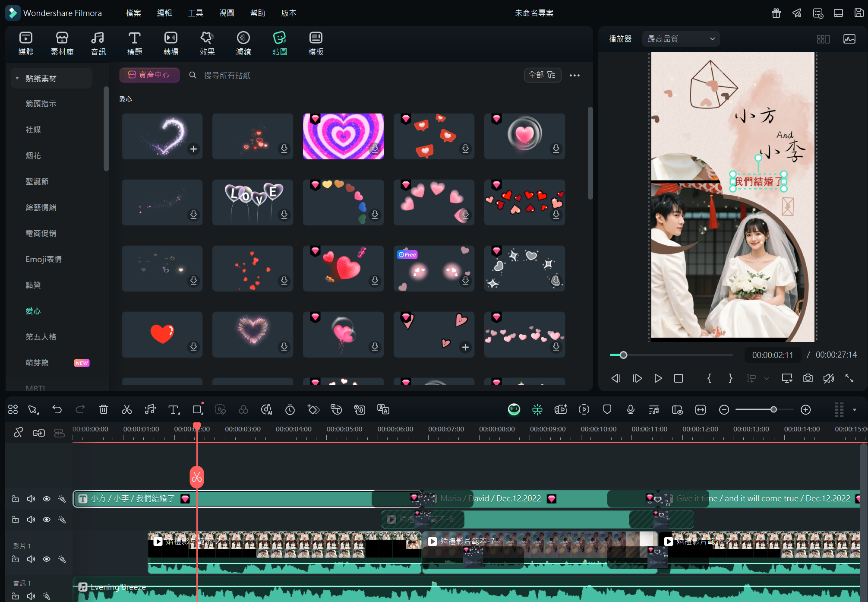Open the 全部 filter dropdown
Screen dimensions: 868x602
coord(542,75)
